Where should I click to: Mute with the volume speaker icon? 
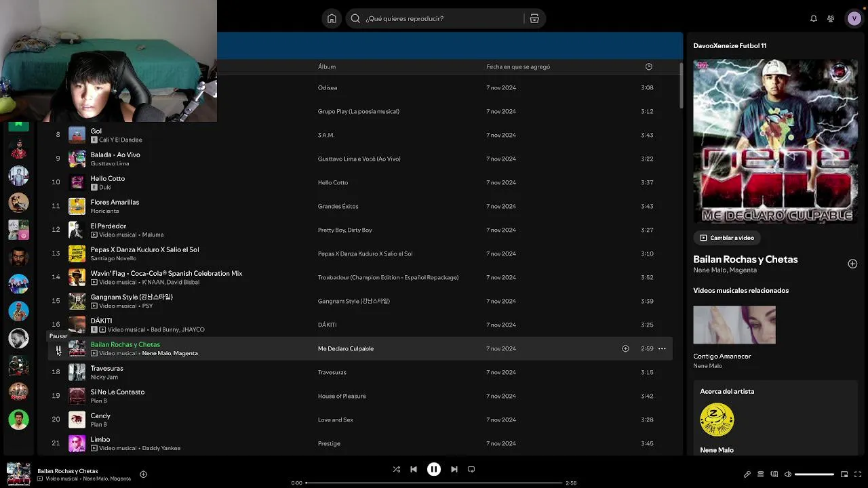(787, 474)
